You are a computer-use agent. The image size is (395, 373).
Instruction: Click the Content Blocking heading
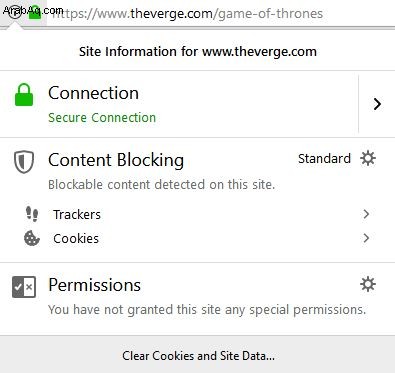click(116, 160)
